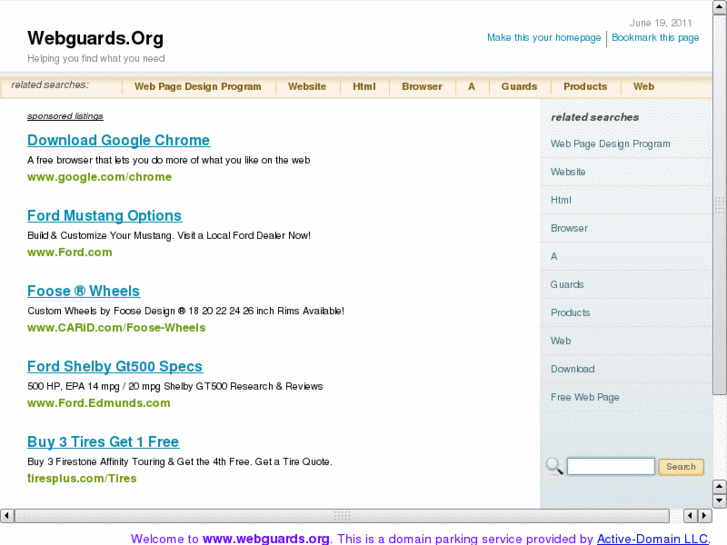The width and height of the screenshot is (727, 545).
Task: Select A in the top related searches bar
Action: (x=472, y=87)
